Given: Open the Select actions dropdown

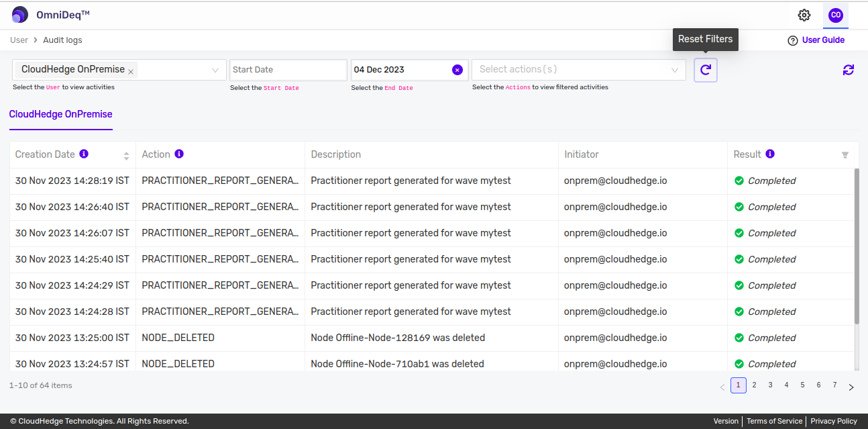Looking at the screenshot, I should pyautogui.click(x=579, y=70).
